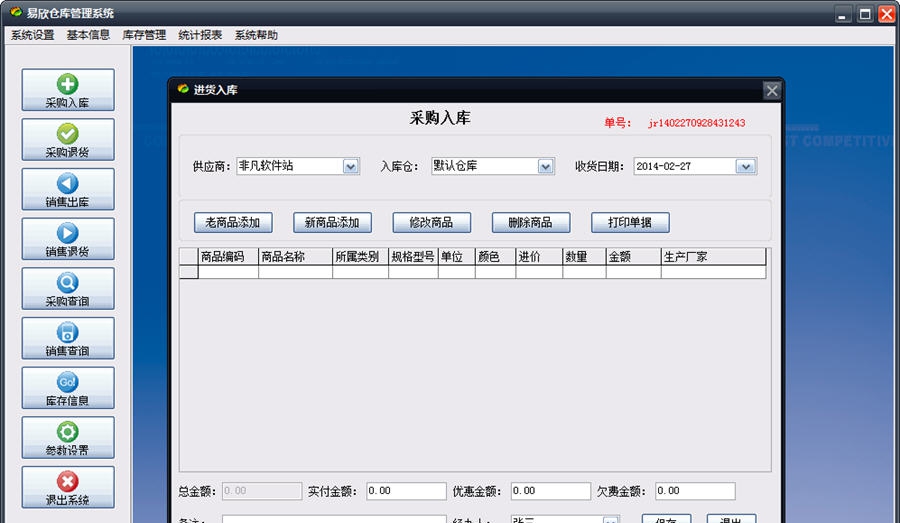Expand the 供应商 dropdown
The height and width of the screenshot is (523, 900).
[x=351, y=167]
